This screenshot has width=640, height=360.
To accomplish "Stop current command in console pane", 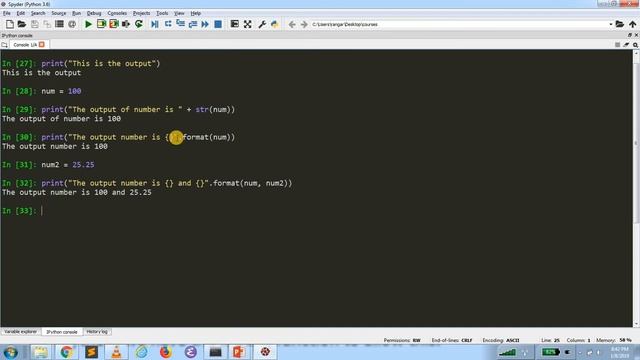I will pos(618,44).
